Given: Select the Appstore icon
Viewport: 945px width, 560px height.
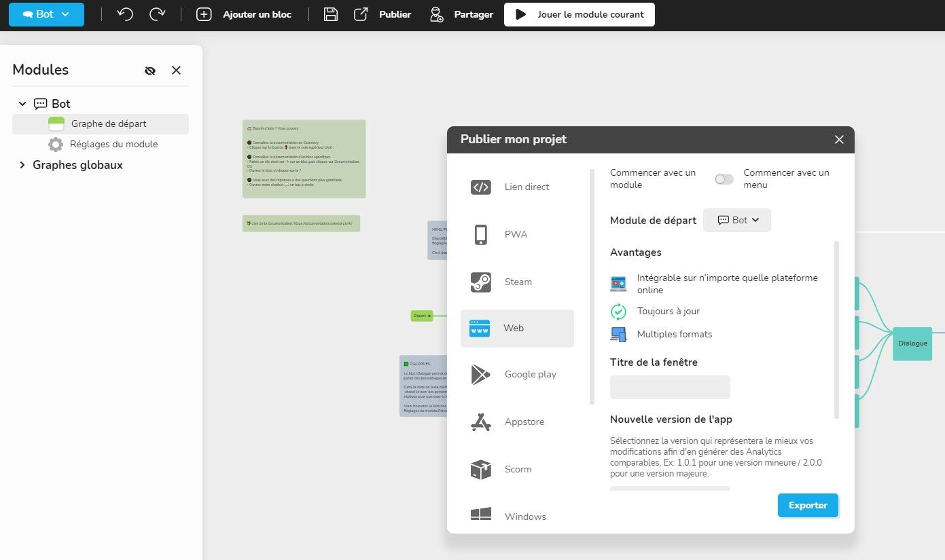Looking at the screenshot, I should pos(481,422).
